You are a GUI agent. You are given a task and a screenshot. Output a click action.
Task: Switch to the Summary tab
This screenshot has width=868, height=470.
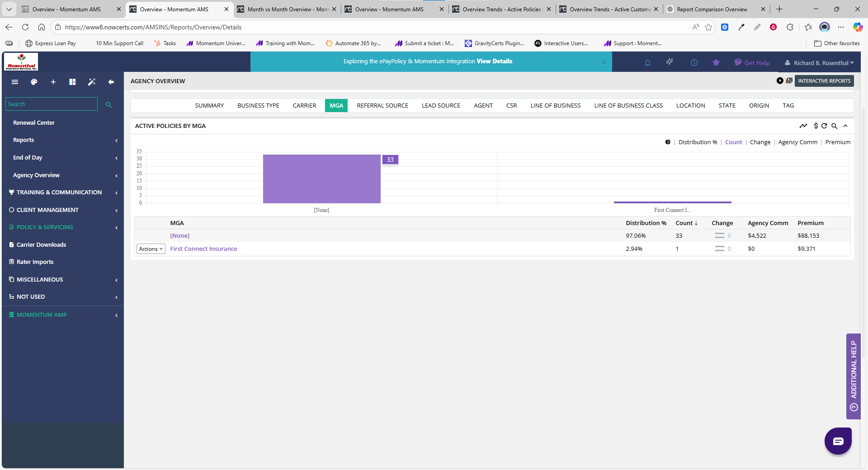tap(209, 106)
